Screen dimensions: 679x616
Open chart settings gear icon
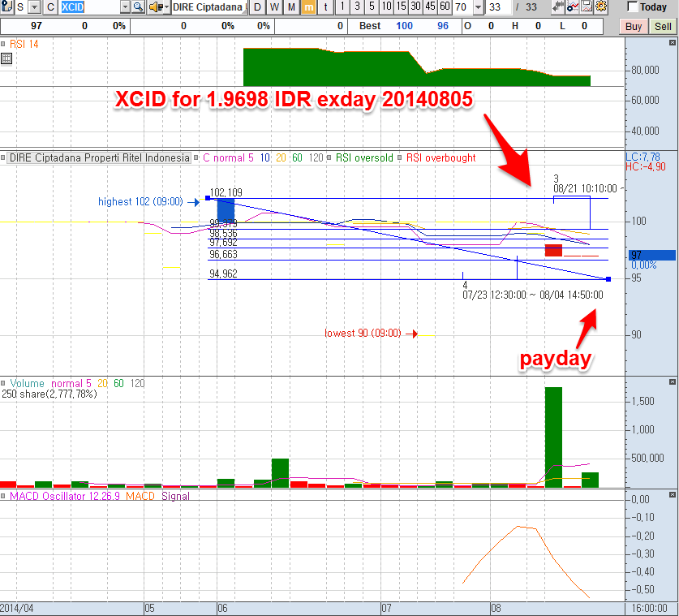601,6
